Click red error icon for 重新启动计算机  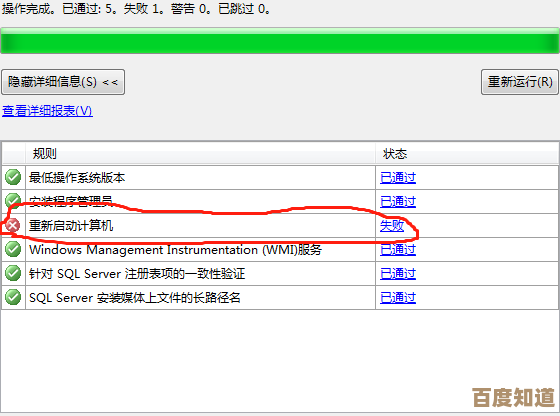coord(13,225)
